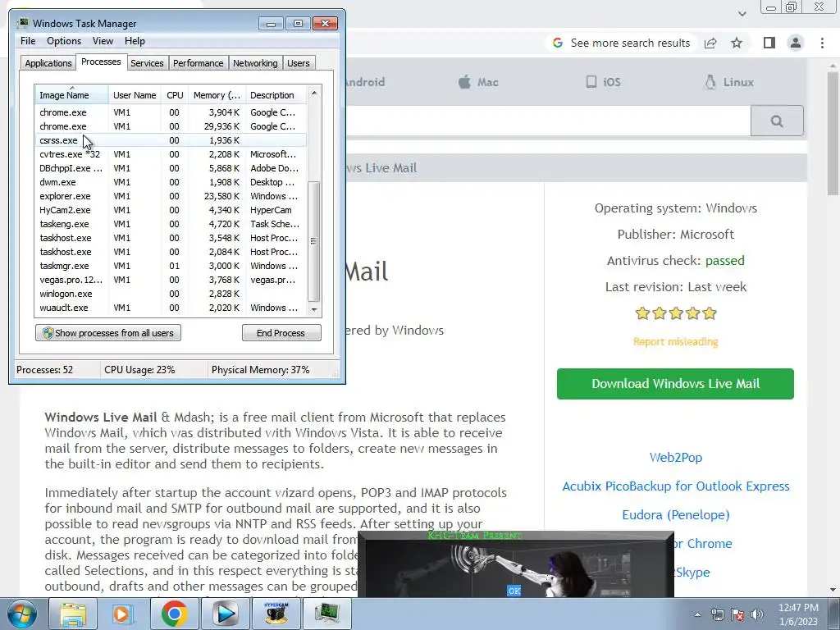This screenshot has width=840, height=630.
Task: Switch to the Applications tab
Action: (48, 63)
